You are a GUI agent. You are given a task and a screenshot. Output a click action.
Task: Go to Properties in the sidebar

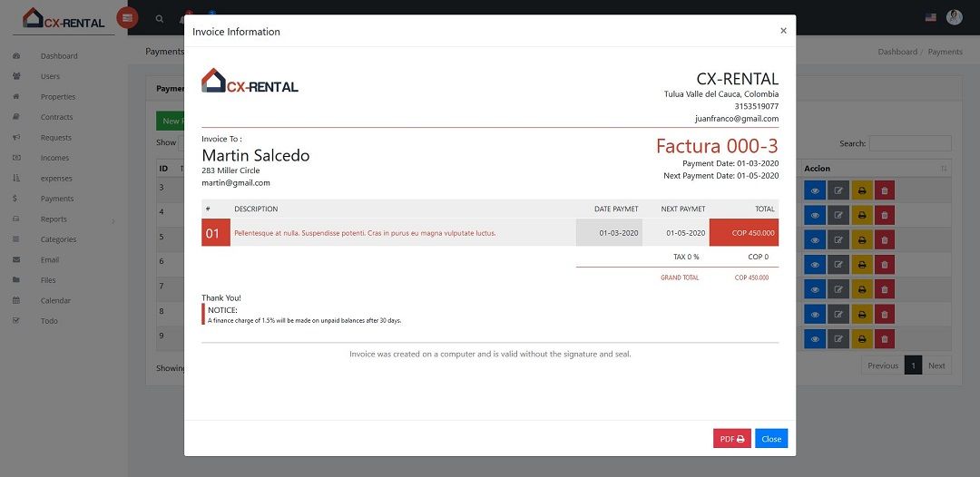(58, 97)
